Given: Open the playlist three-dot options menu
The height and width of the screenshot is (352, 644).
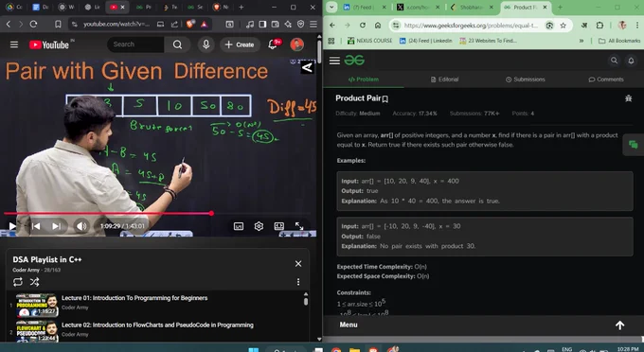Looking at the screenshot, I should pos(298,282).
